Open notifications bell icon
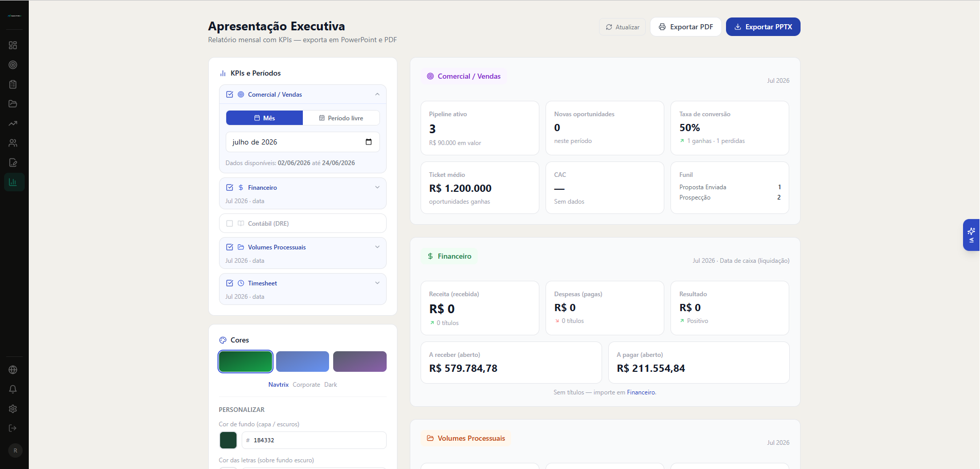The width and height of the screenshot is (980, 469). pyautogui.click(x=13, y=389)
